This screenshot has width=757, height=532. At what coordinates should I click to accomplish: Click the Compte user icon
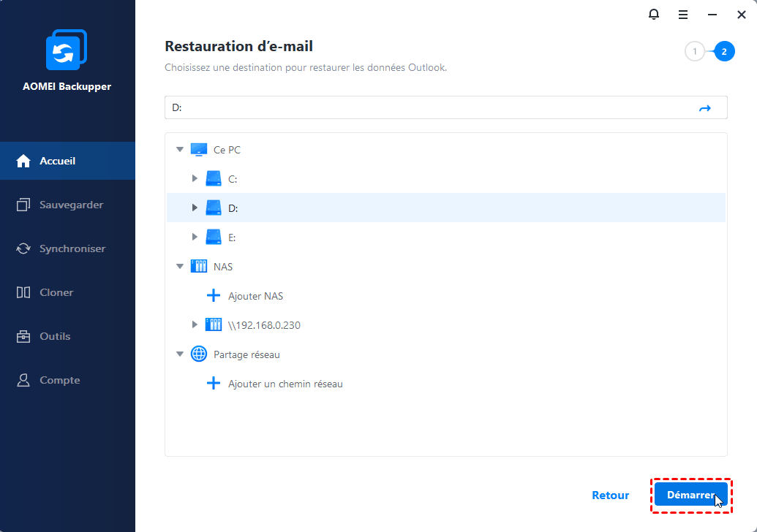click(x=23, y=380)
